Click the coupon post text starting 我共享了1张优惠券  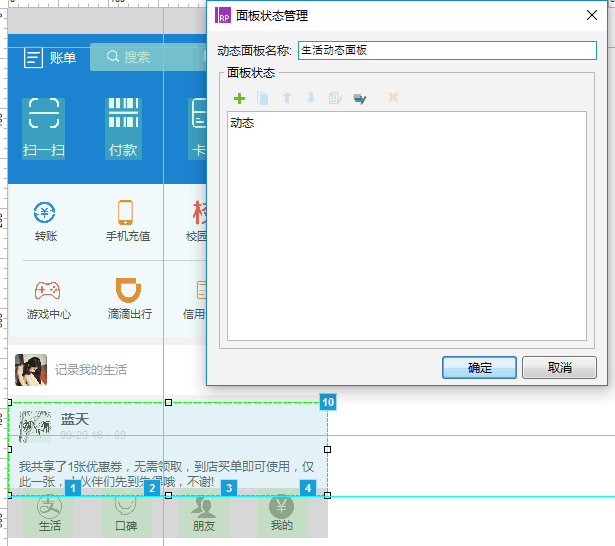(x=166, y=474)
